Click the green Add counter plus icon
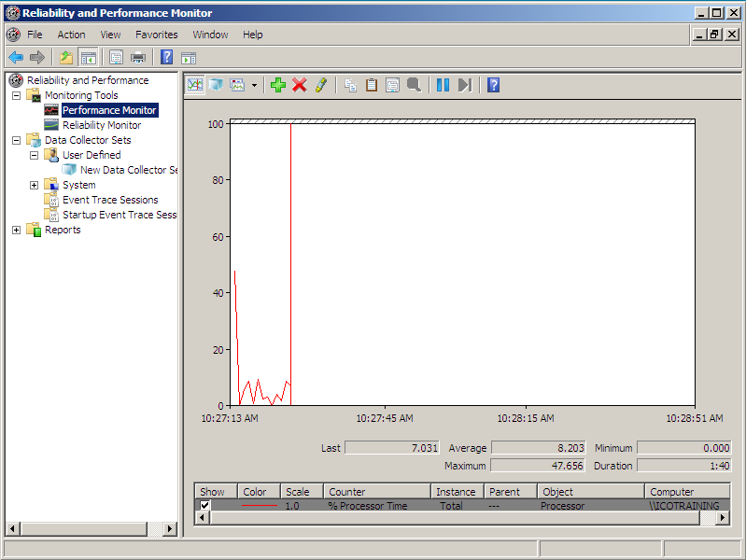 (x=277, y=85)
